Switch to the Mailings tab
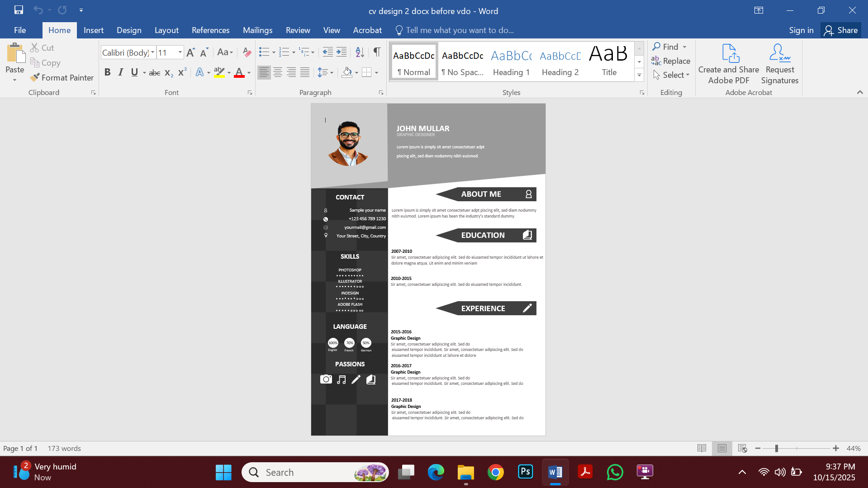 [257, 30]
